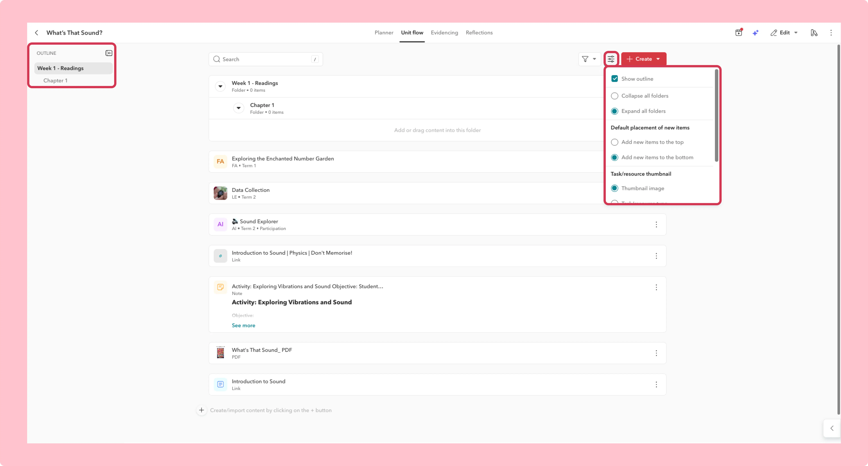868x466 pixels.
Task: Click the link icon for Don't Memorise video
Action: pyautogui.click(x=220, y=256)
